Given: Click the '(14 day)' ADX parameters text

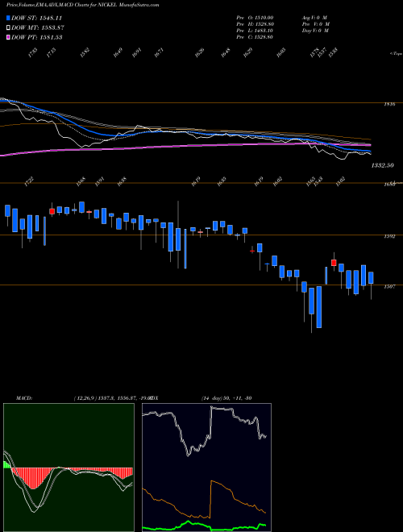Looking at the screenshot, I should tap(212, 398).
